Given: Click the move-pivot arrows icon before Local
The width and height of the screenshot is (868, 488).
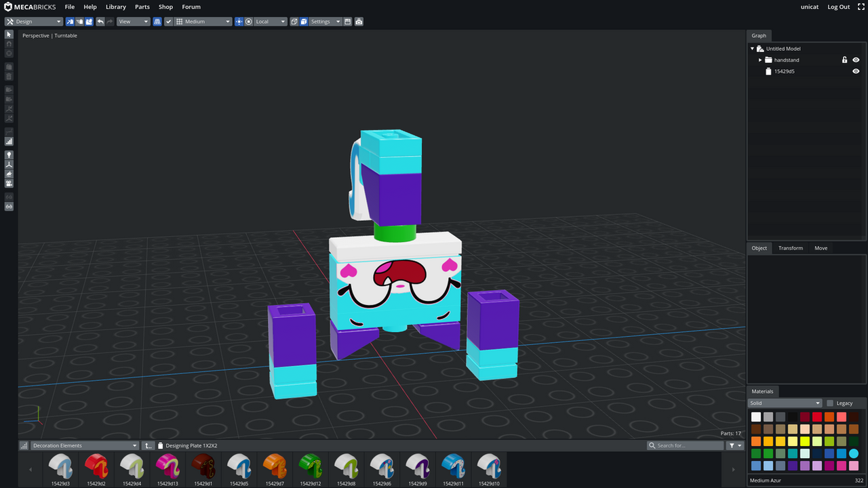Looking at the screenshot, I should (x=239, y=22).
